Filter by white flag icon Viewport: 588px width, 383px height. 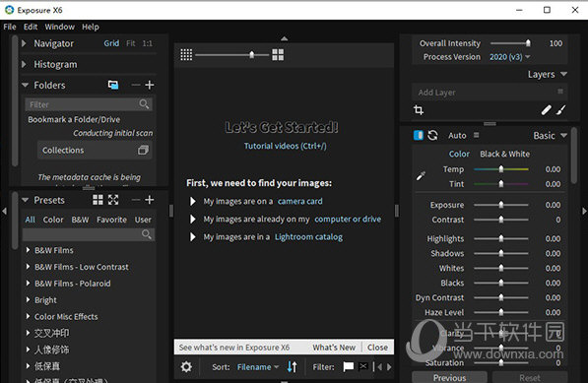click(x=349, y=366)
